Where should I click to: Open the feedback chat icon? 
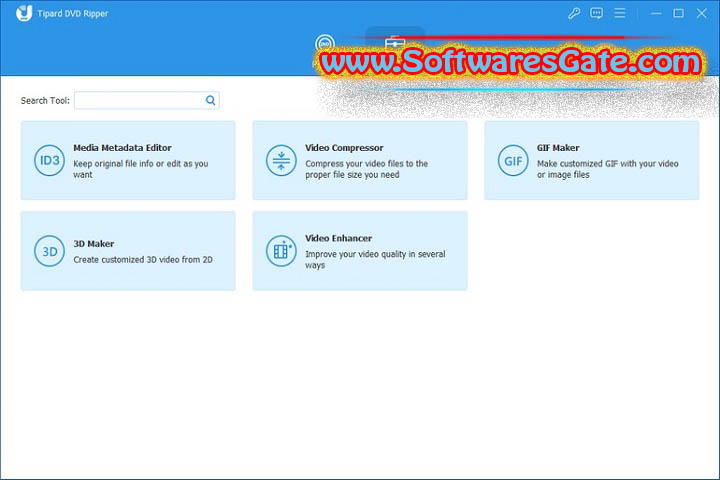pyautogui.click(x=596, y=13)
